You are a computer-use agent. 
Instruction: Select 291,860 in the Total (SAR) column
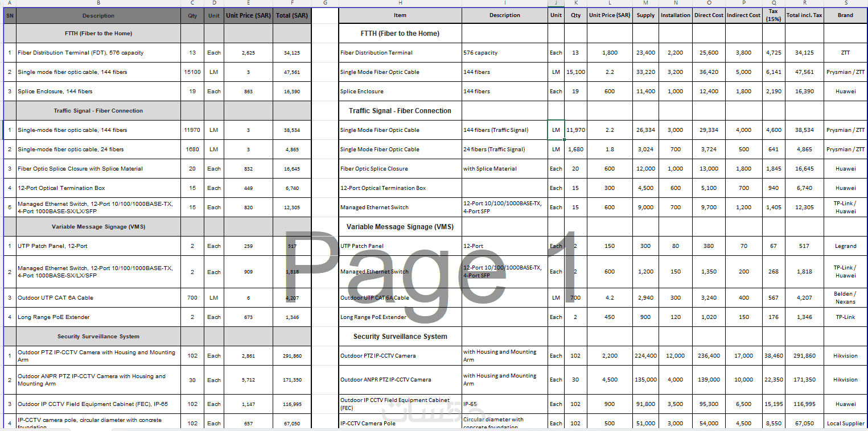click(292, 356)
